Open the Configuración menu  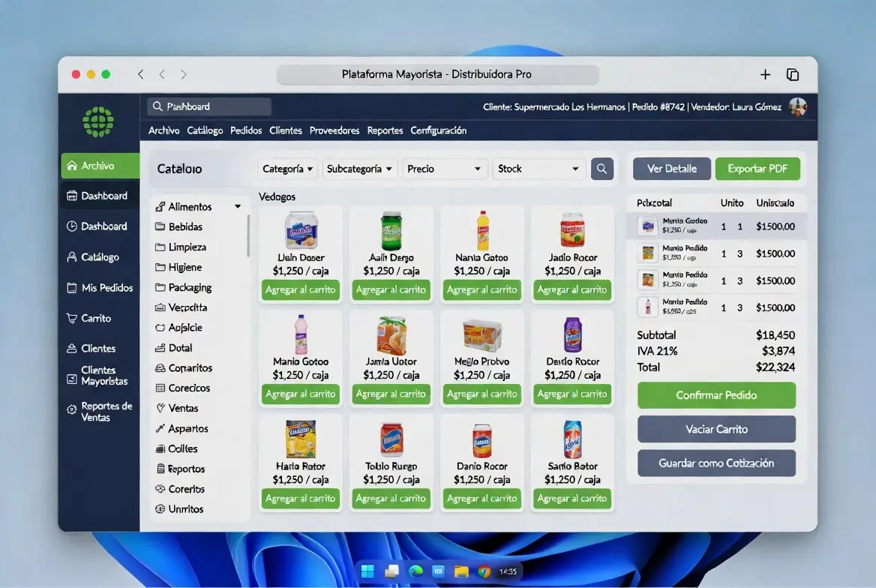click(x=439, y=130)
